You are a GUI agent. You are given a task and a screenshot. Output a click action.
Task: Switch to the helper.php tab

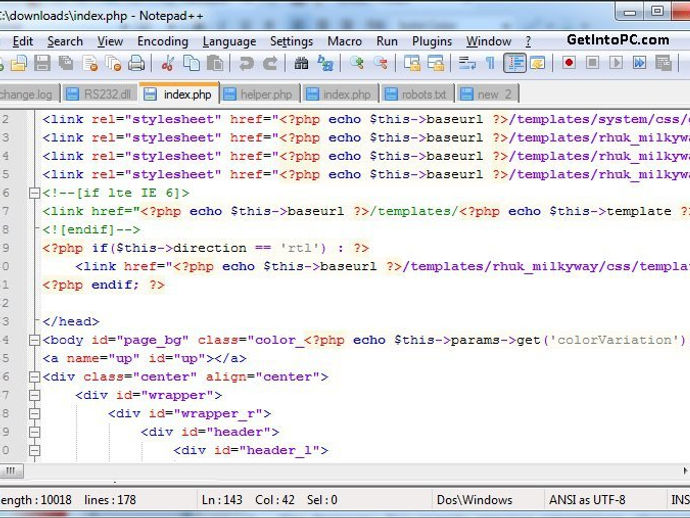pyautogui.click(x=259, y=94)
